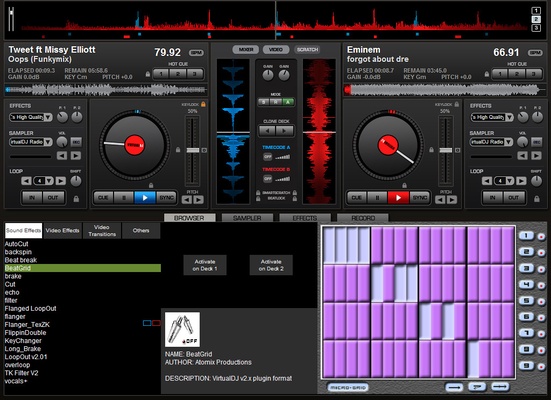Toggle right deck keylock padlock
This screenshot has height=400, width=551.
click(456, 104)
